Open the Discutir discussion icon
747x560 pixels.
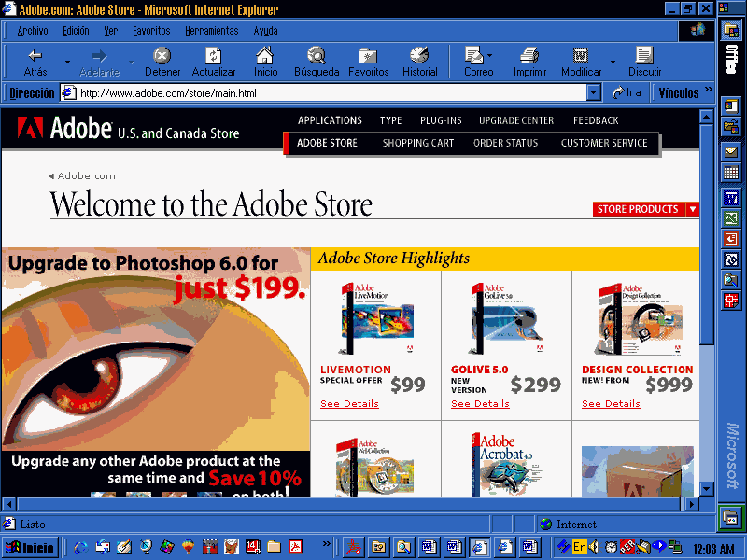[644, 56]
